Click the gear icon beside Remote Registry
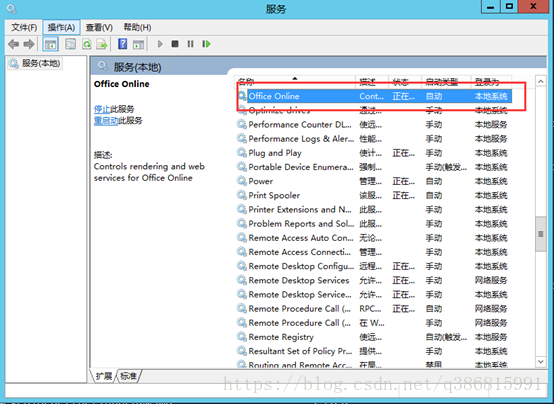Image resolution: width=554 pixels, height=404 pixels. (242, 336)
